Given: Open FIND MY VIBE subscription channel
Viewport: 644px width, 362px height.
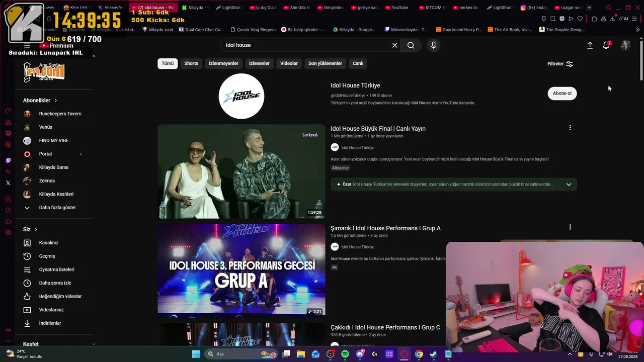Looking at the screenshot, I should (x=53, y=141).
